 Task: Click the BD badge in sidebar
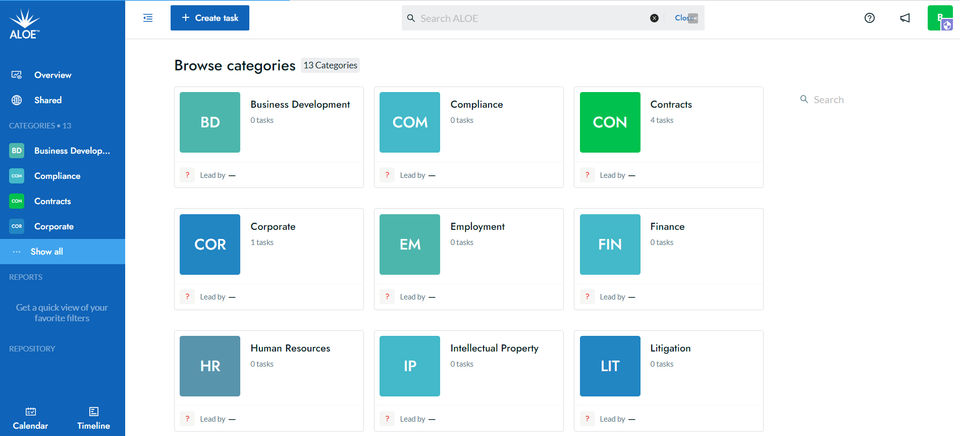17,151
